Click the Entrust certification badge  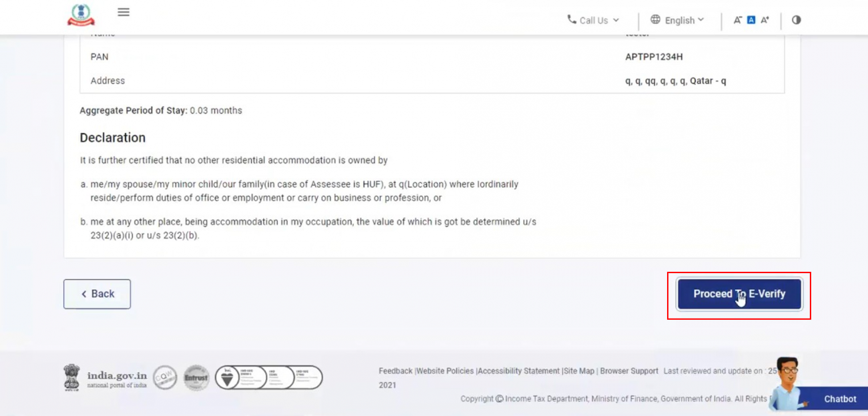pos(196,377)
